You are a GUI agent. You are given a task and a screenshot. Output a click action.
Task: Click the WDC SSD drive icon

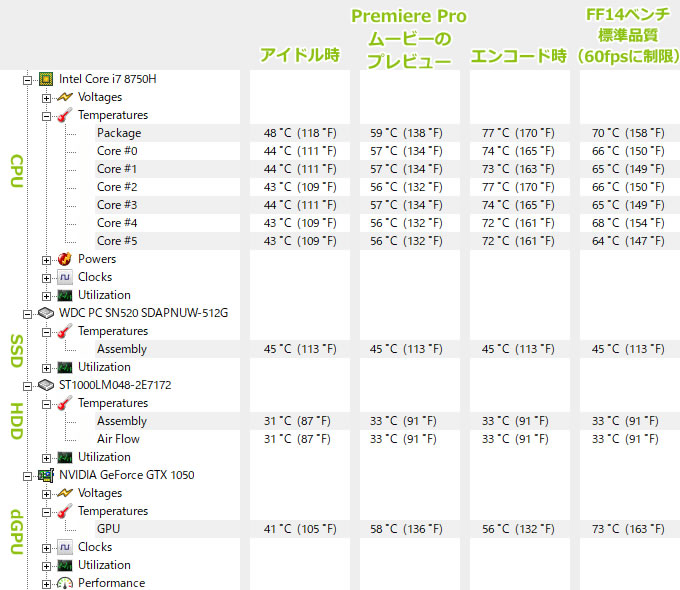(x=46, y=313)
